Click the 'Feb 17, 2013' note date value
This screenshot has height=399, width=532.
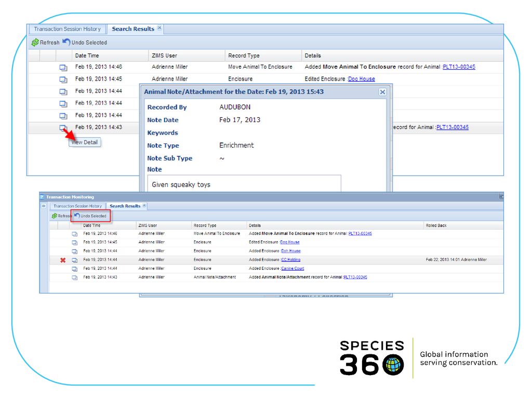240,120
